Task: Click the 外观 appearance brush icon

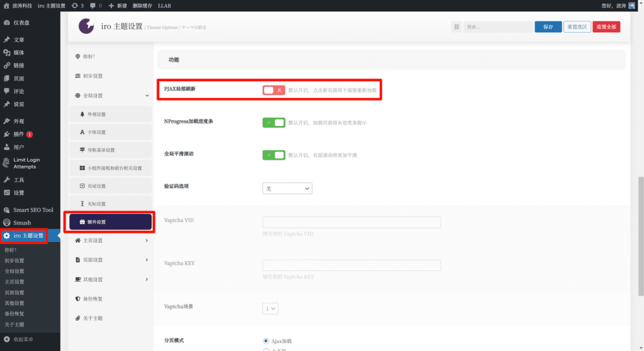Action: (6, 121)
